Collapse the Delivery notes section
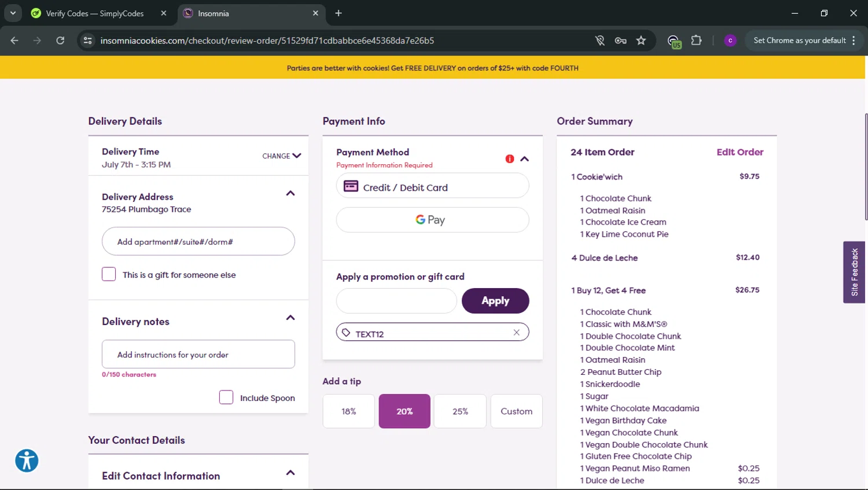 (x=290, y=318)
